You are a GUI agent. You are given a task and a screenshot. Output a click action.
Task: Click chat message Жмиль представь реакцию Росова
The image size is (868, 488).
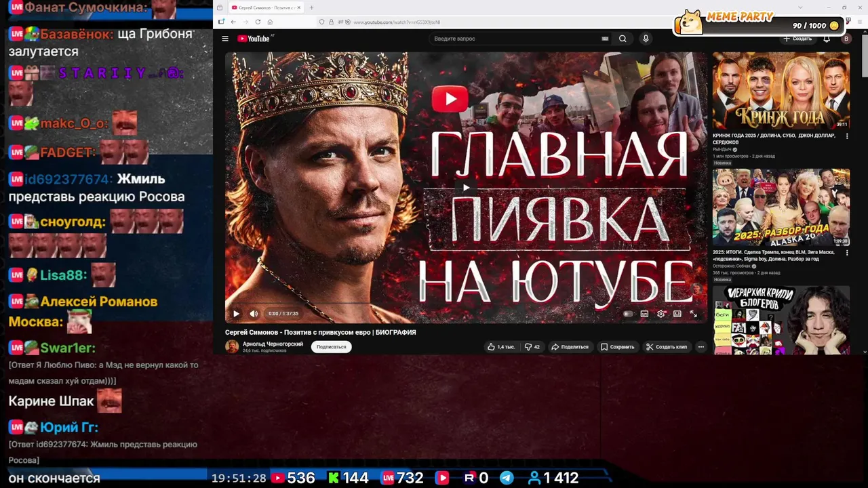pos(96,188)
